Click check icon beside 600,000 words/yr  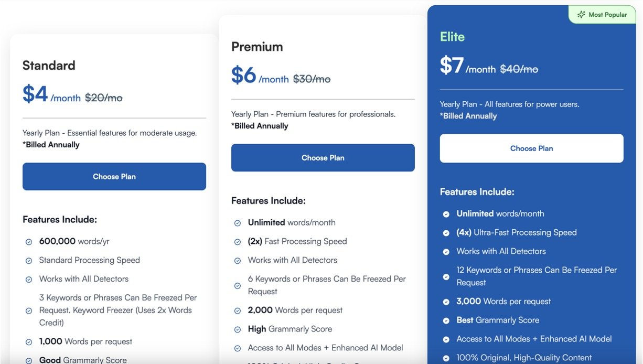click(29, 242)
